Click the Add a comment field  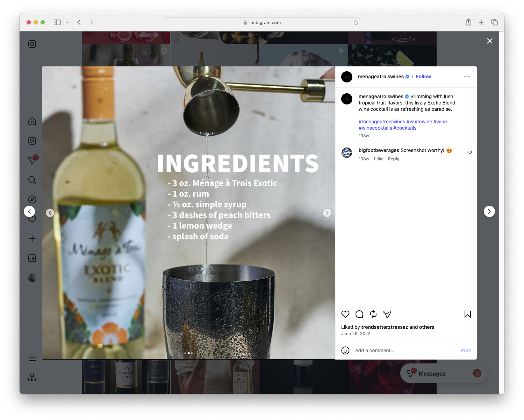pyautogui.click(x=405, y=350)
